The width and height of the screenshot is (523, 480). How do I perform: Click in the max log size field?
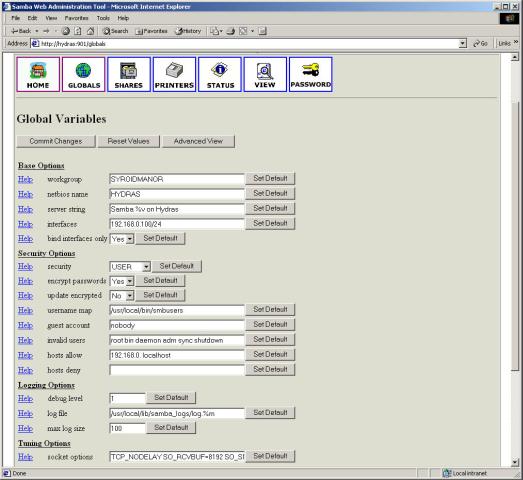[127, 428]
